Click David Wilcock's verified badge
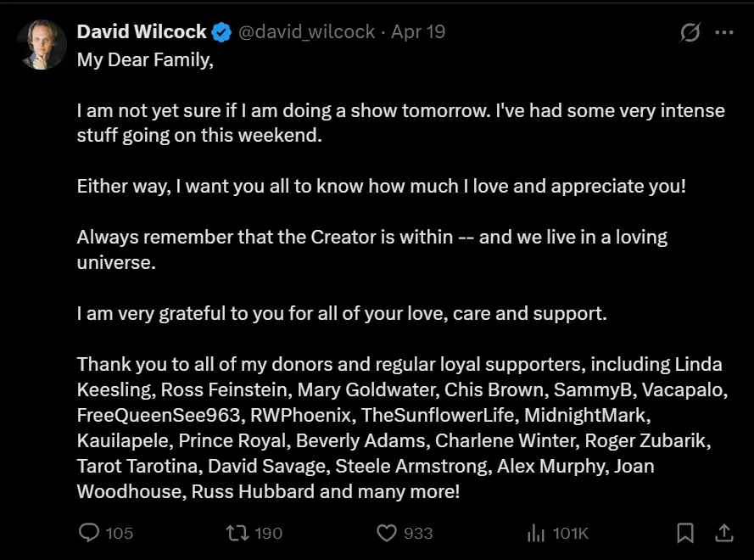Screen dimensions: 754x560 [x=221, y=31]
